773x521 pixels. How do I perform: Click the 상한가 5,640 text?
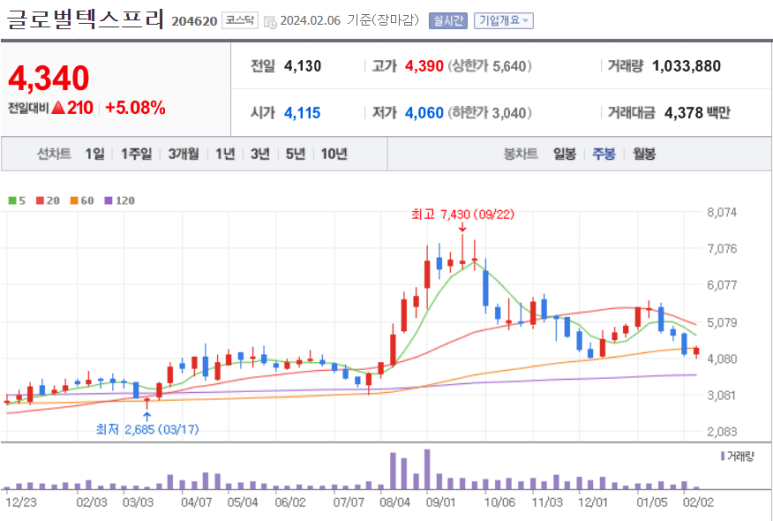490,66
